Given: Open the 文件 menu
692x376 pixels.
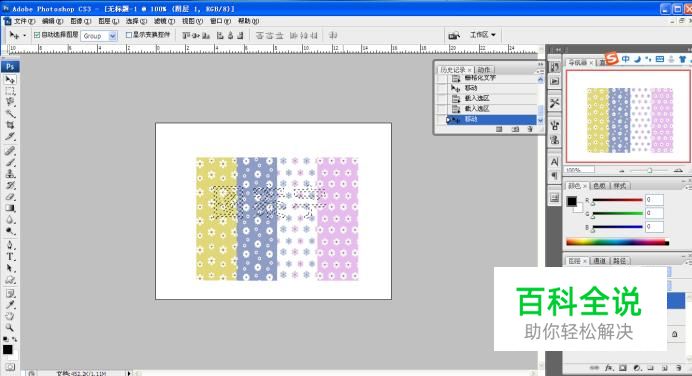Looking at the screenshot, I should pyautogui.click(x=24, y=21).
